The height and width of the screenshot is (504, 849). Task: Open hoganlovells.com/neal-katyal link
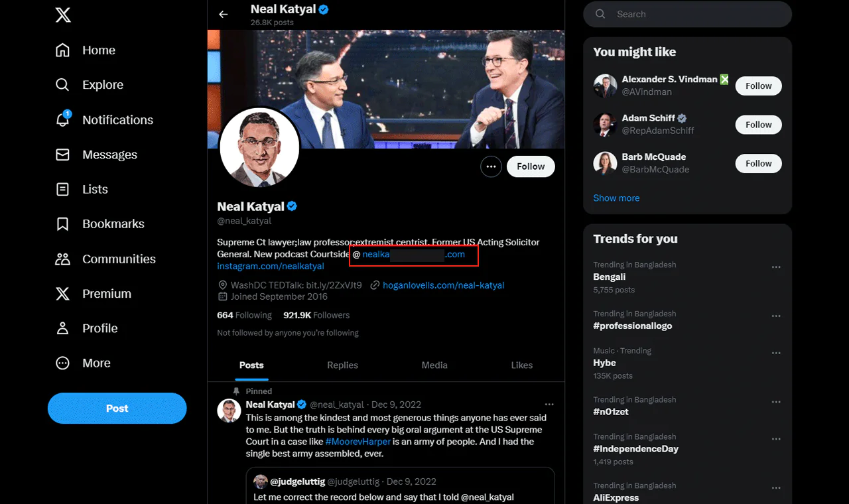pos(443,285)
